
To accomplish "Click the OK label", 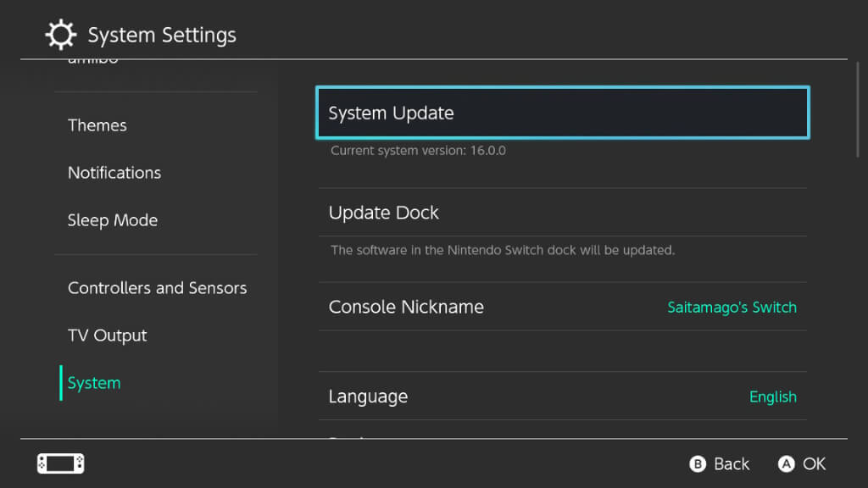I will (x=813, y=463).
